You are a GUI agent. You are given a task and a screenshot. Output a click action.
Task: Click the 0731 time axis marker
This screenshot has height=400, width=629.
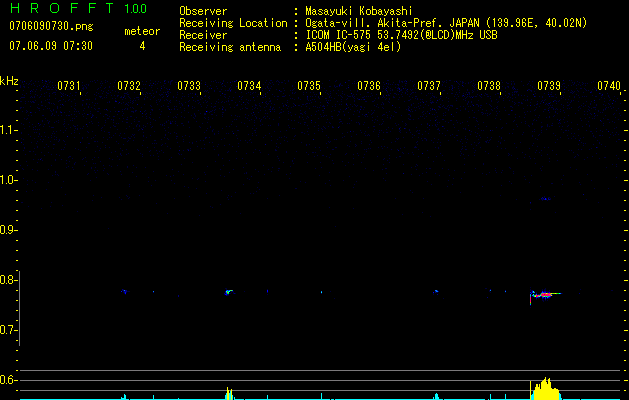pos(69,86)
